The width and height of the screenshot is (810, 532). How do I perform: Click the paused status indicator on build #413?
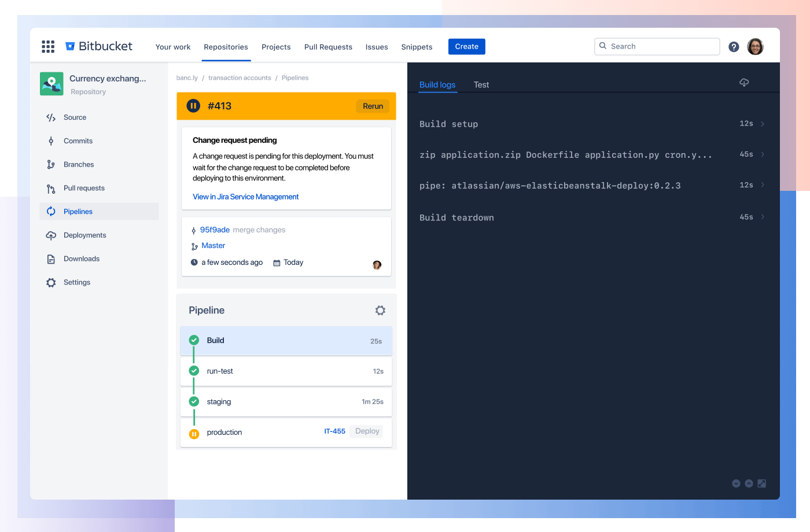pos(193,106)
